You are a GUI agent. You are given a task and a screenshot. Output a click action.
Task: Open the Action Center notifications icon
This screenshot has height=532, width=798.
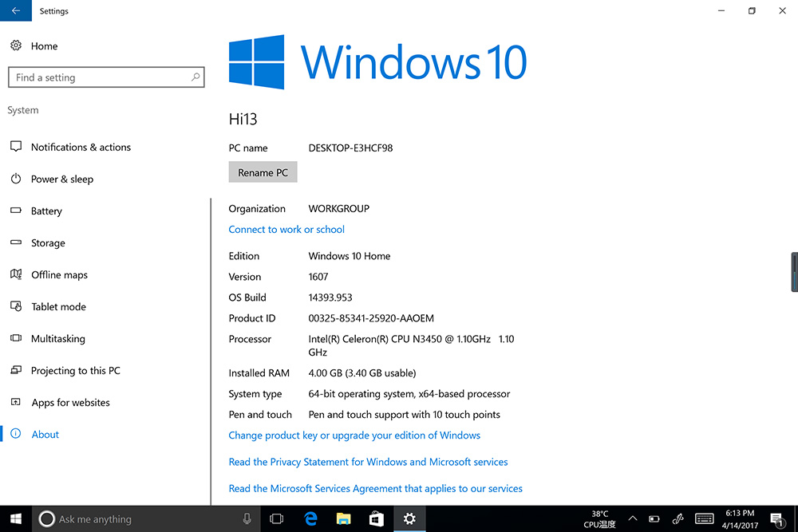[777, 519]
